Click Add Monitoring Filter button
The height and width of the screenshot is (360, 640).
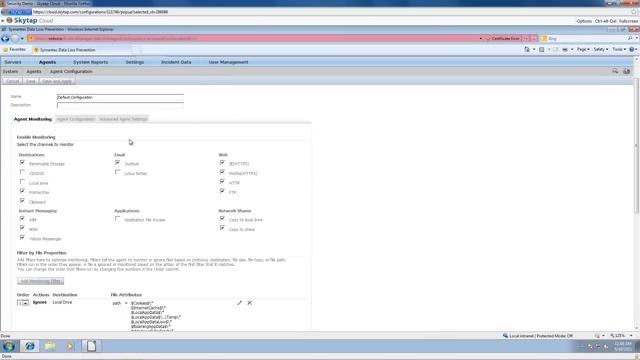(40, 281)
